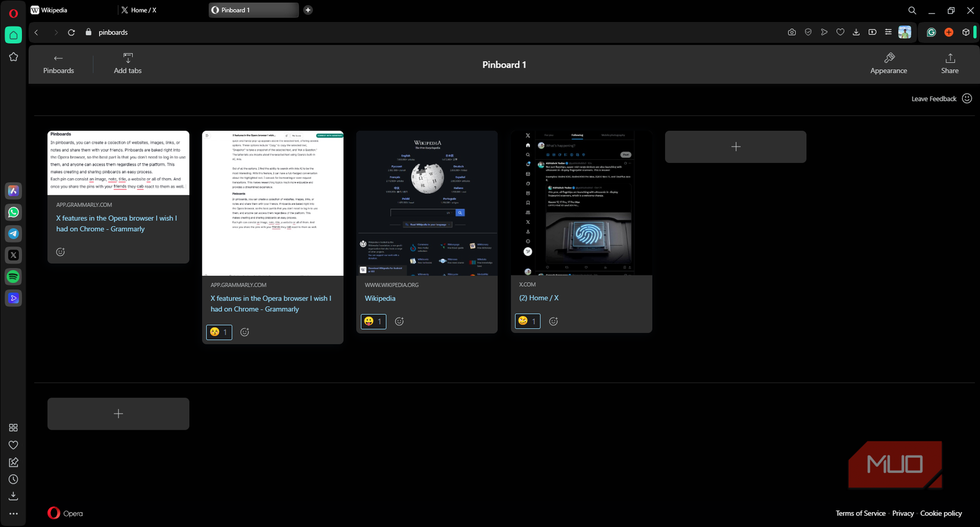Open Telegram in the sidebar

coord(13,233)
